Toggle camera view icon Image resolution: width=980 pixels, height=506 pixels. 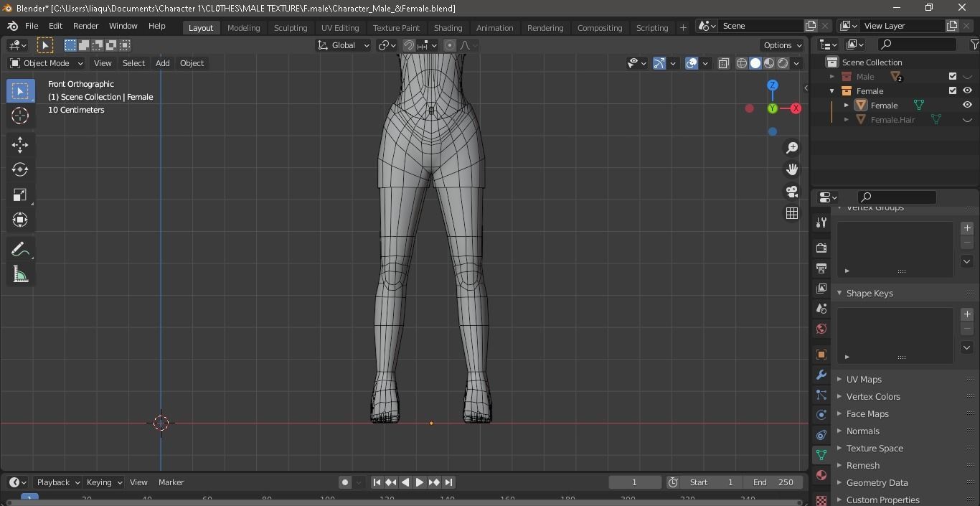(792, 192)
